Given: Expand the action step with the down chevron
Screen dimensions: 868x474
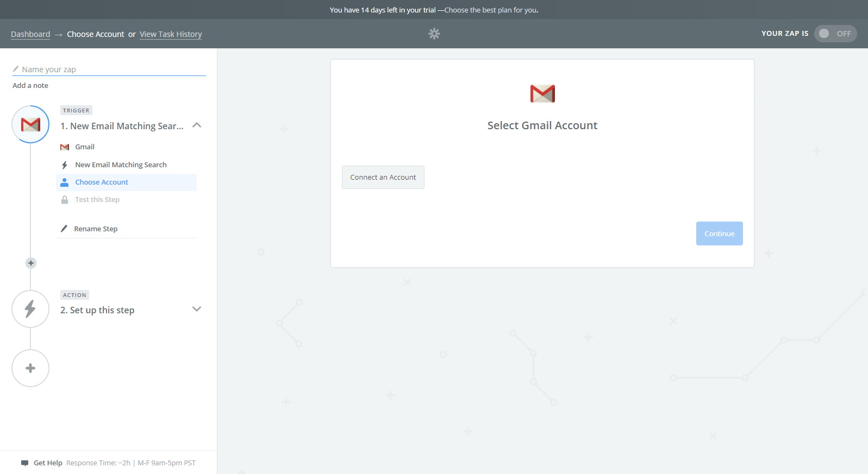Looking at the screenshot, I should click(x=197, y=309).
